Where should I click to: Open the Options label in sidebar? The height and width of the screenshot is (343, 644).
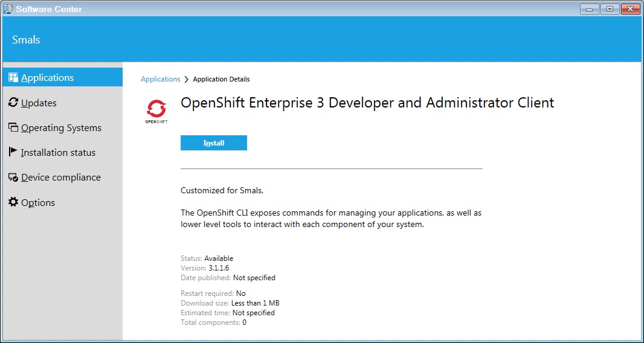coord(38,203)
